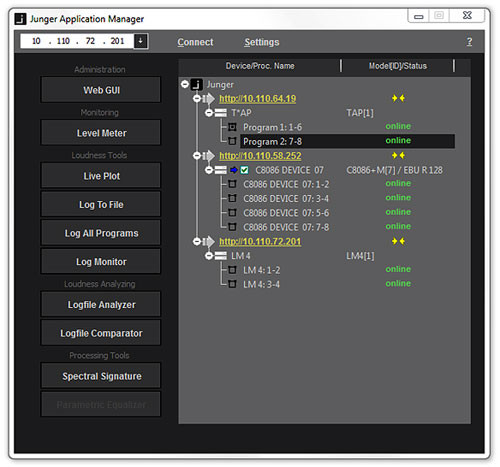Open the IP address history dropdown arrow
The width and height of the screenshot is (500, 467).
pyautogui.click(x=141, y=41)
